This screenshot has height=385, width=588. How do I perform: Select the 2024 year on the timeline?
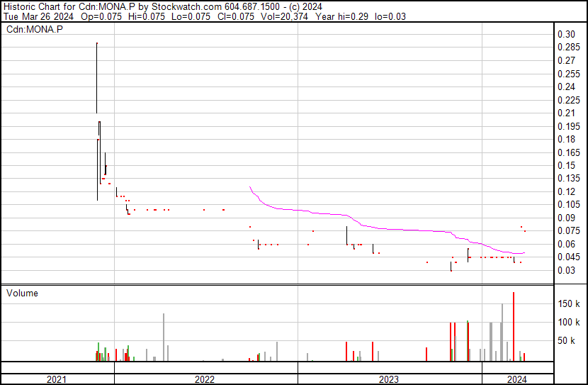tap(516, 379)
